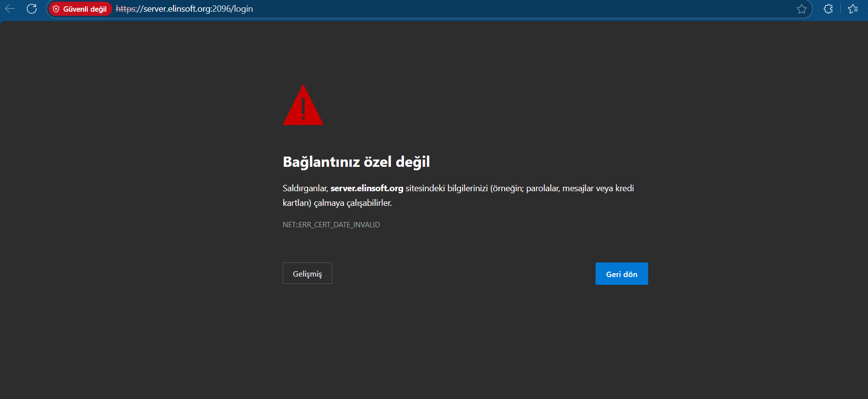
Task: Click the bold server.elinsoft.org text in message
Action: (367, 188)
